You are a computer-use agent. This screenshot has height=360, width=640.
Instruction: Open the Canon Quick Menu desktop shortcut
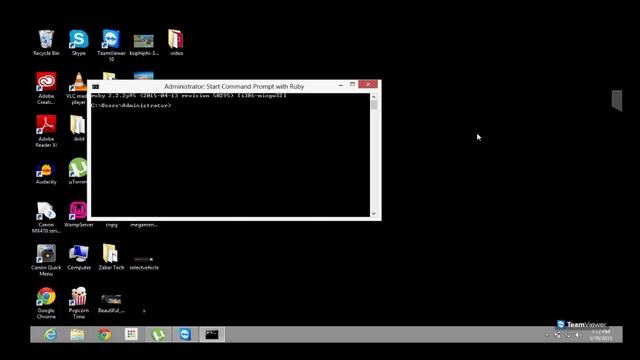tap(46, 260)
